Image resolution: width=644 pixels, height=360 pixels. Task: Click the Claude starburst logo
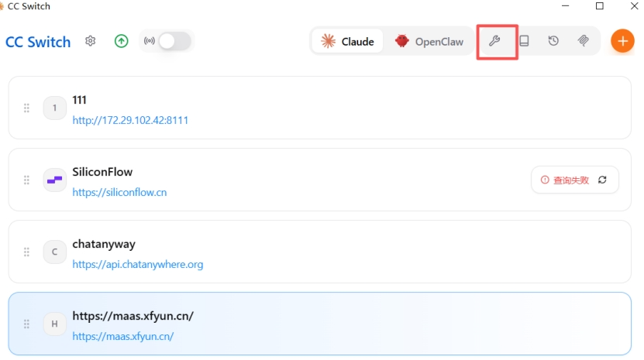328,41
